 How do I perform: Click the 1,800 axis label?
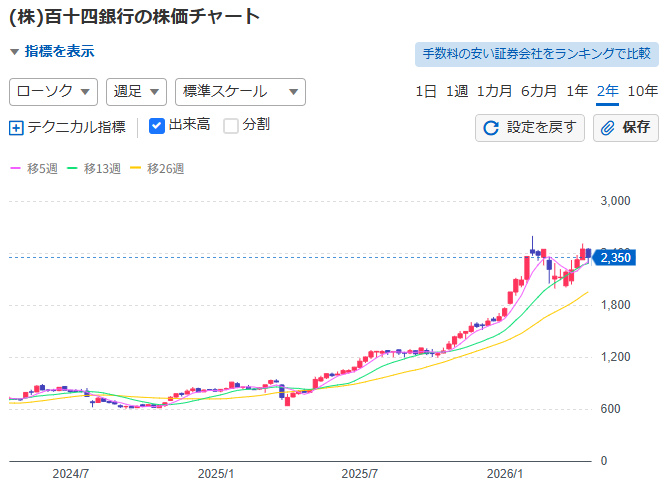coord(615,305)
